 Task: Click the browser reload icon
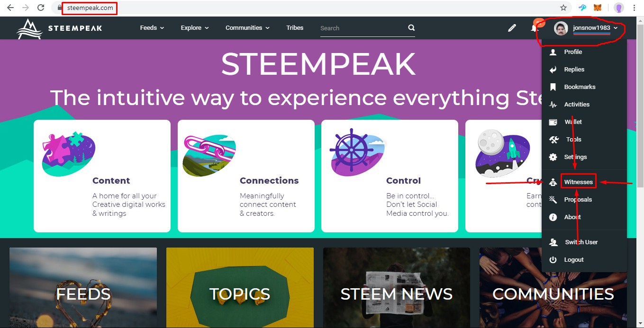(41, 8)
